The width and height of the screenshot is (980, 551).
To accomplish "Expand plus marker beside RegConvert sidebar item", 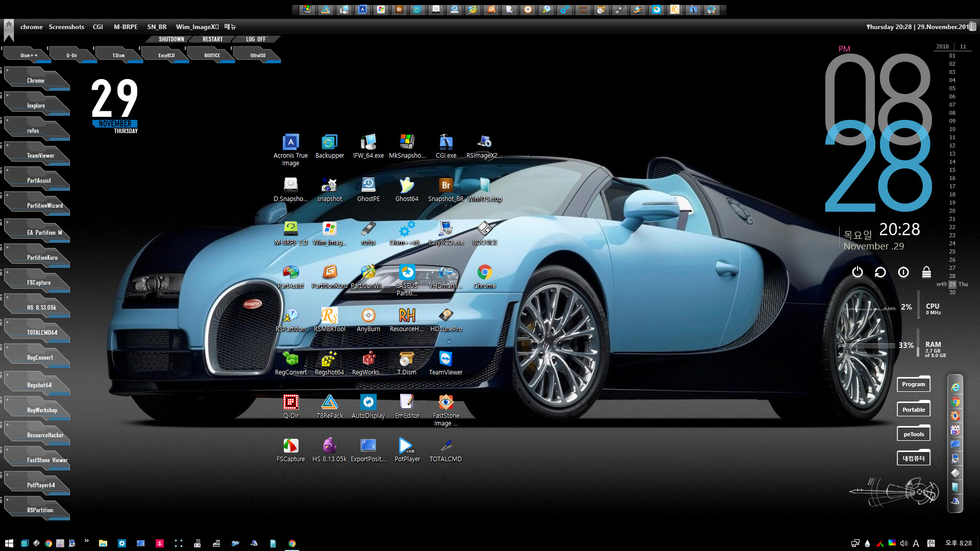I will 7,347.
